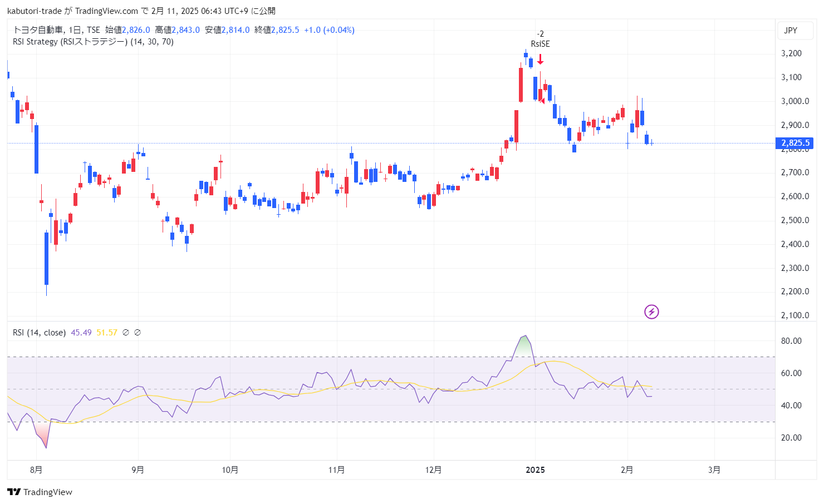Click the red RsiSE sell arrow marker
The height and width of the screenshot is (504, 824).
pos(540,60)
